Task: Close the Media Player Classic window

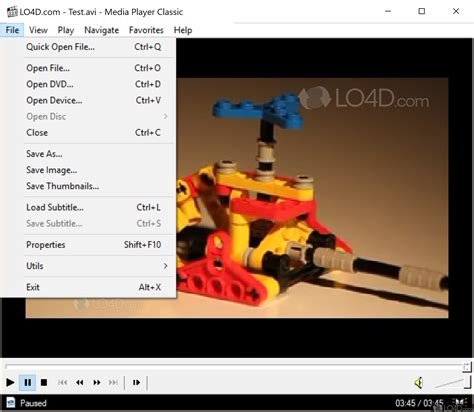Action: (456, 11)
